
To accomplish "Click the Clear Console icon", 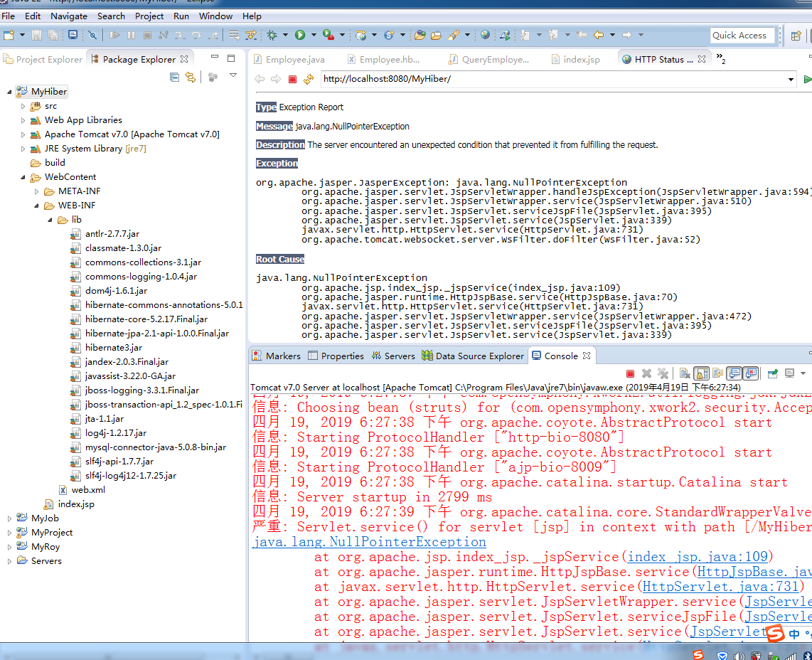I will point(685,373).
